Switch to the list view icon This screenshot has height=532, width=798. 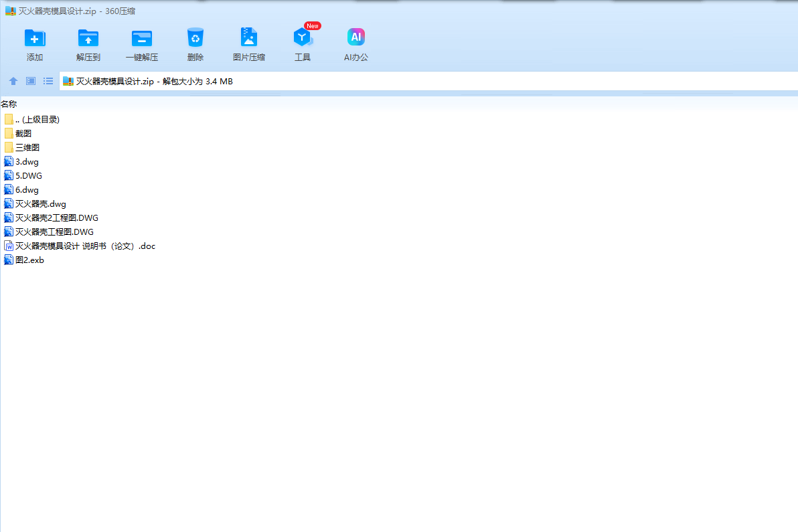click(x=48, y=81)
